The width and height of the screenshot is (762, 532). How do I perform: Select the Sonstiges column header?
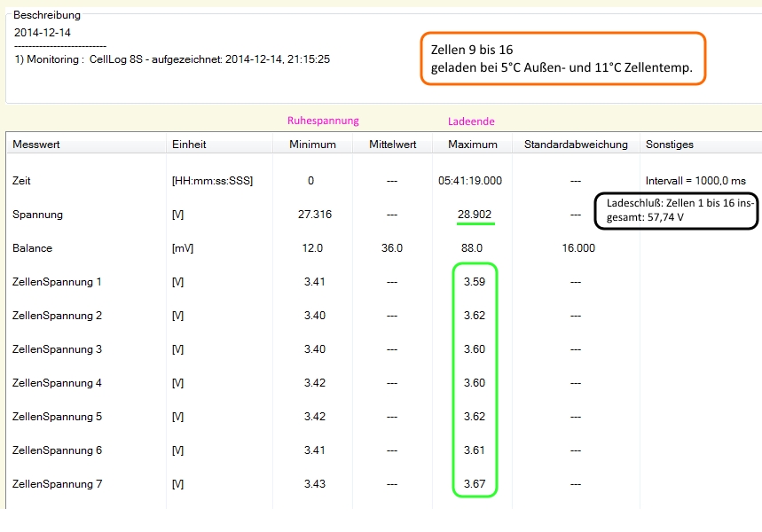[670, 145]
